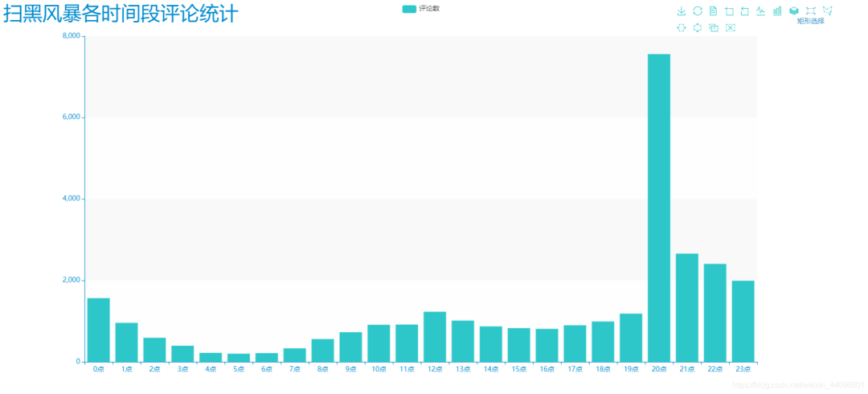Click the 3点 x-axis label
868x394 pixels.
click(x=182, y=370)
